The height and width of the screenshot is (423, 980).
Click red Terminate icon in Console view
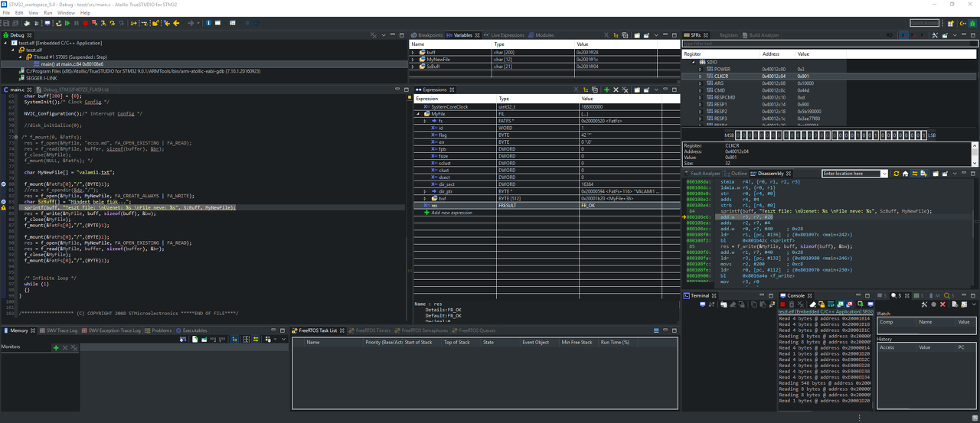(782, 304)
